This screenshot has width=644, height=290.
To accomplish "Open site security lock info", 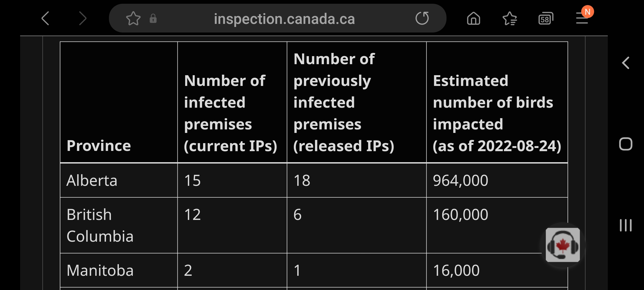I will [153, 19].
